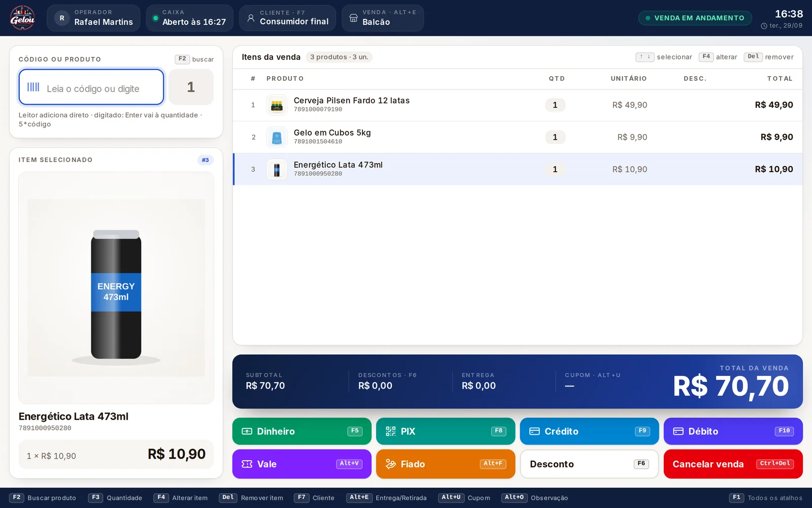
Task: Click the clock icon beside the date
Action: tap(764, 26)
